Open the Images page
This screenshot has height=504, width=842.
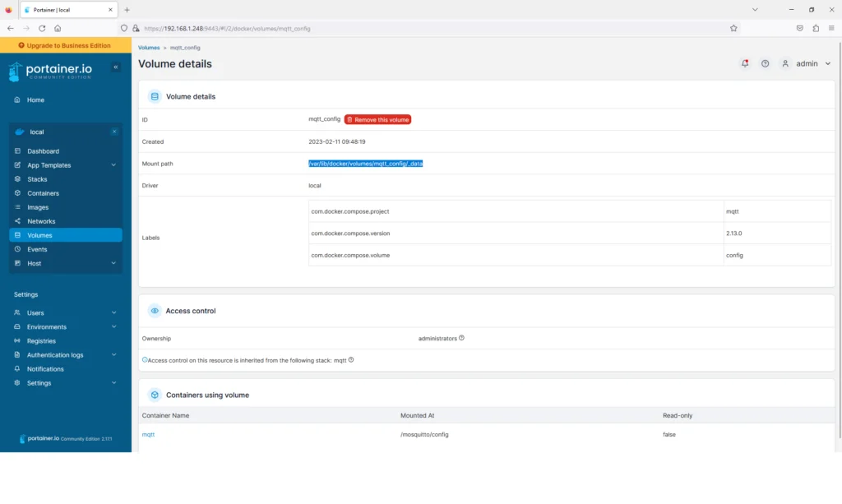tap(38, 207)
